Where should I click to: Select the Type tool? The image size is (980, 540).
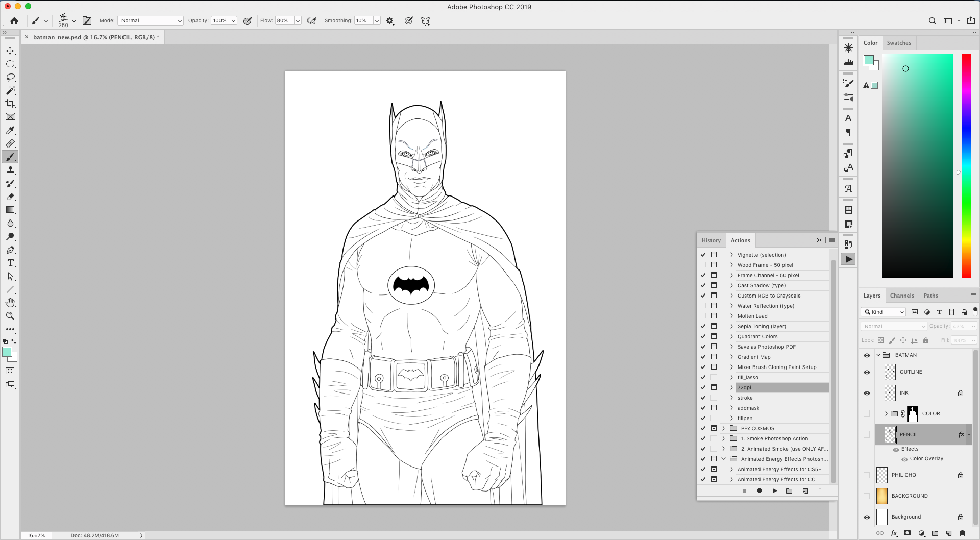point(10,263)
